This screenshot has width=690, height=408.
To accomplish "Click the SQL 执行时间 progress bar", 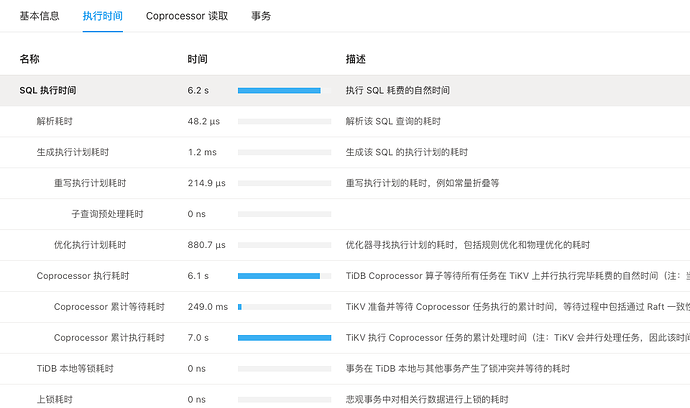I will [x=284, y=90].
